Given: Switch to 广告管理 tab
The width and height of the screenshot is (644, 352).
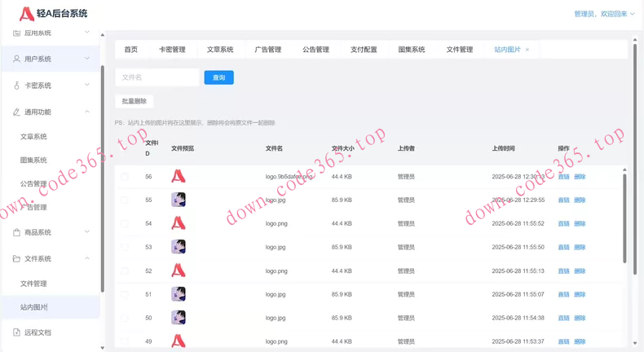Looking at the screenshot, I should (268, 50).
